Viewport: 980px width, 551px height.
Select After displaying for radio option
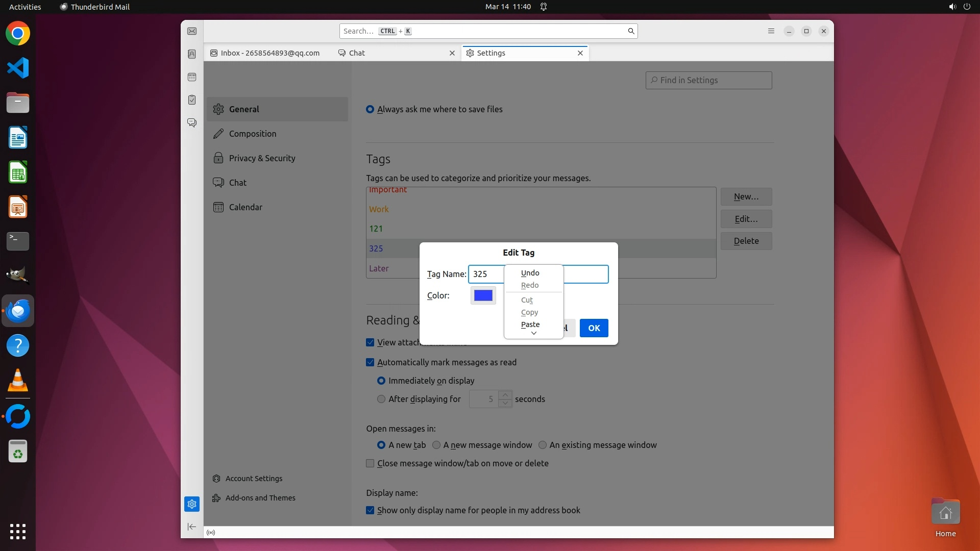tap(381, 399)
